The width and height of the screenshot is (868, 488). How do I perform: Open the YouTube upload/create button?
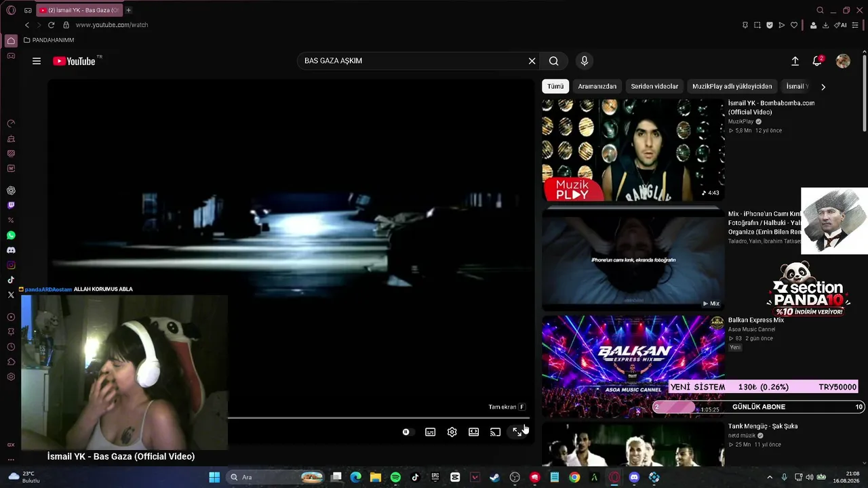click(795, 61)
